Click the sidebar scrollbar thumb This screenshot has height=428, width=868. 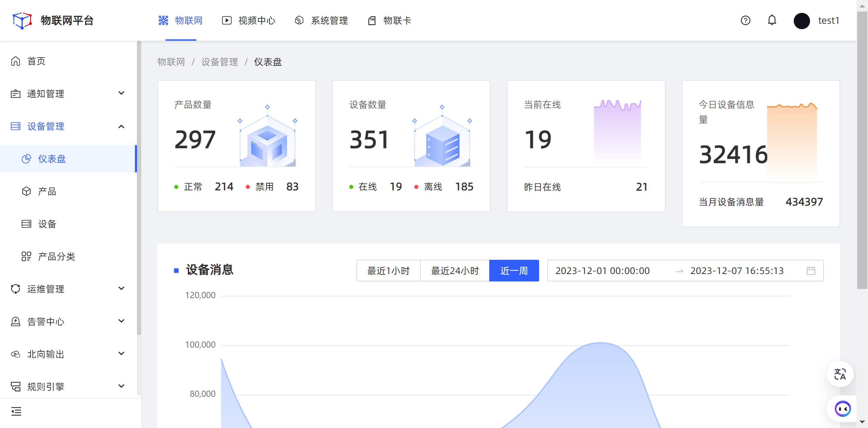tap(139, 188)
